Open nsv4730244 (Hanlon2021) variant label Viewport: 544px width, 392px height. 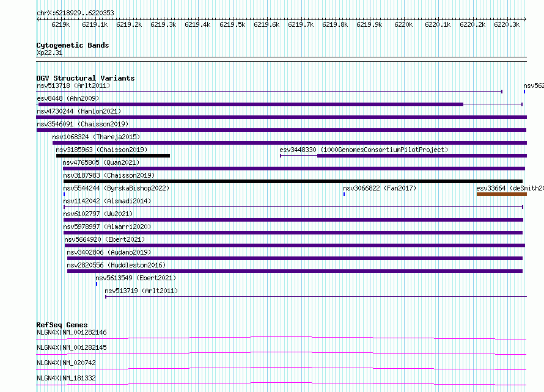pos(79,111)
